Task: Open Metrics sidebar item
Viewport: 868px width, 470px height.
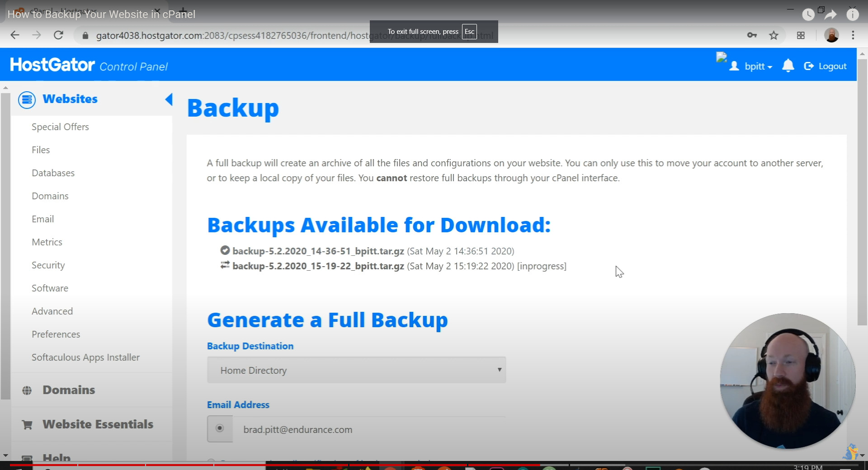Action: (x=47, y=242)
